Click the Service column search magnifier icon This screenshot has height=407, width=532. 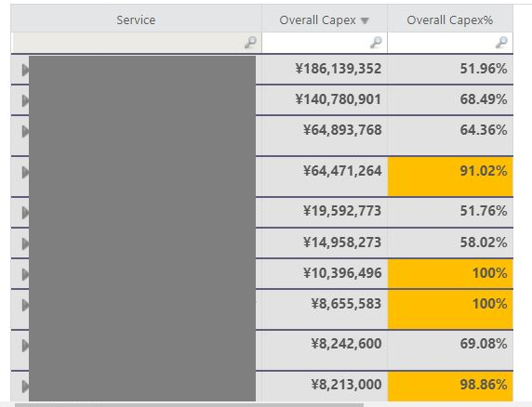tap(250, 43)
